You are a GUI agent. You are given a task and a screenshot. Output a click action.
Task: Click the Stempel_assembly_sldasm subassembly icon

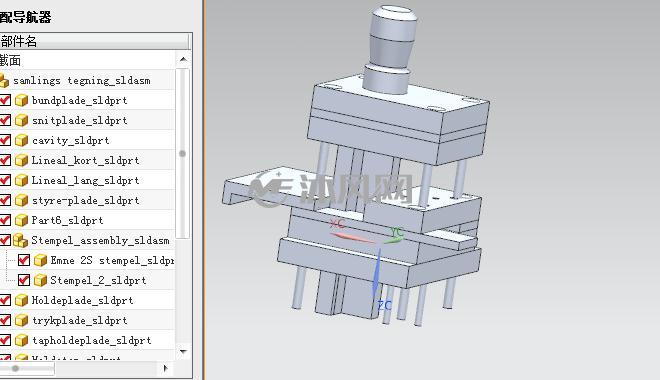point(20,240)
